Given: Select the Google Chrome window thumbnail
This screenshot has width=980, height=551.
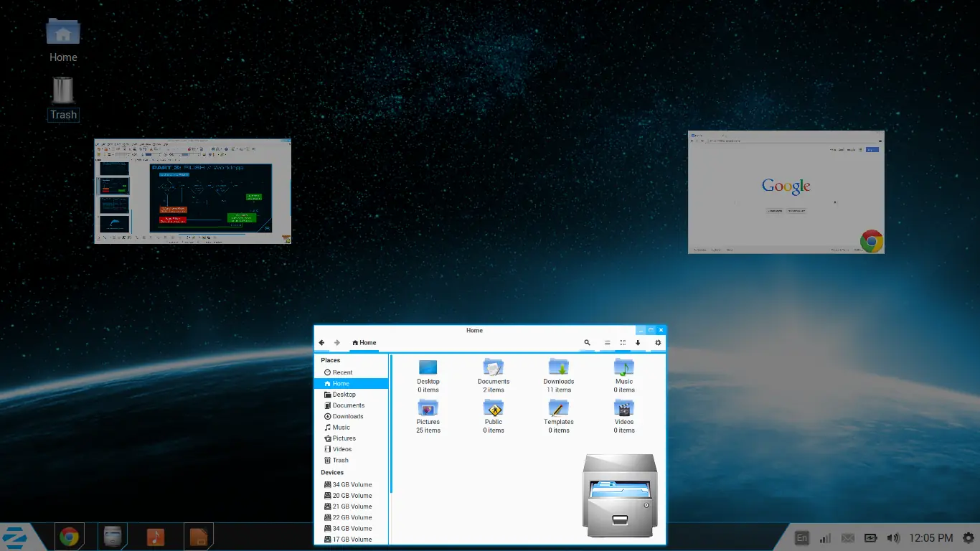Looking at the screenshot, I should pos(786,192).
